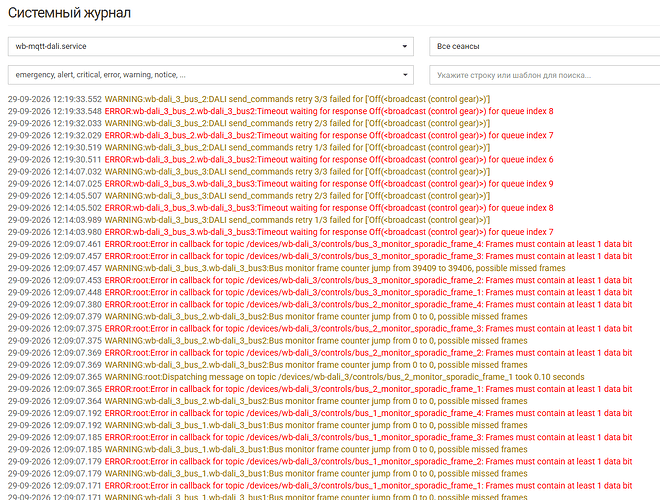Image resolution: width=660 pixels, height=500 pixels.
Task: Select the 12:19:33.548 bus2 queue index 8 error
Action: [x=280, y=112]
